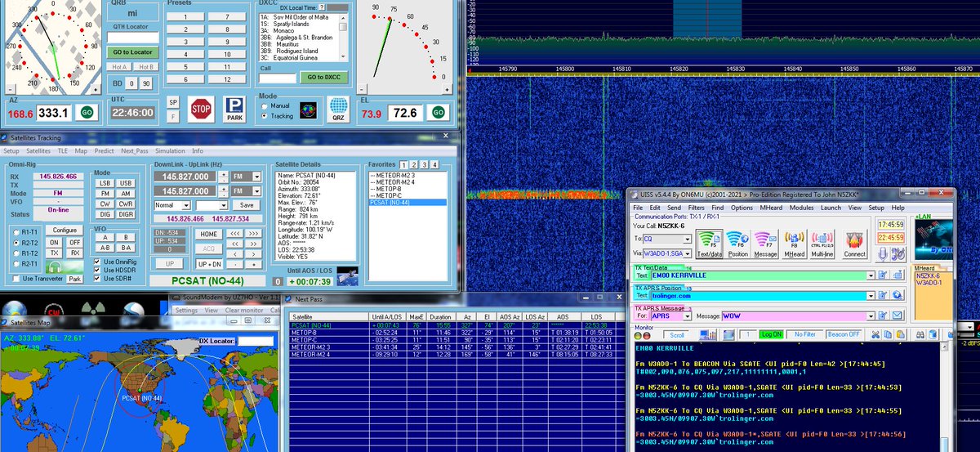Open the downlink FM mode dropdown

[256, 177]
